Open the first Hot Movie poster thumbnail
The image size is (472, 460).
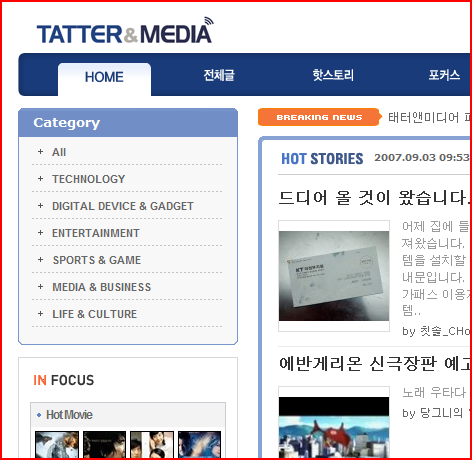(x=57, y=444)
